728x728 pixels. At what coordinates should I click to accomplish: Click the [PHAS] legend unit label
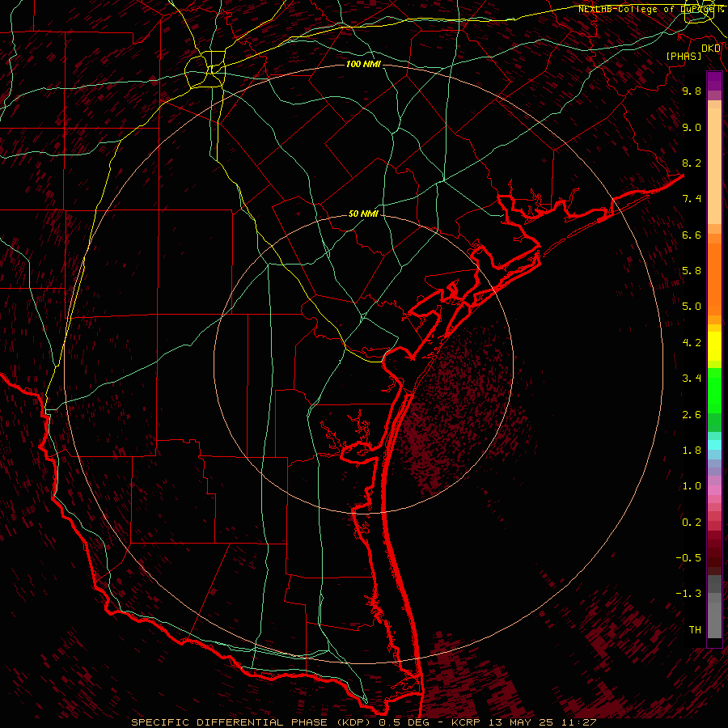click(684, 56)
